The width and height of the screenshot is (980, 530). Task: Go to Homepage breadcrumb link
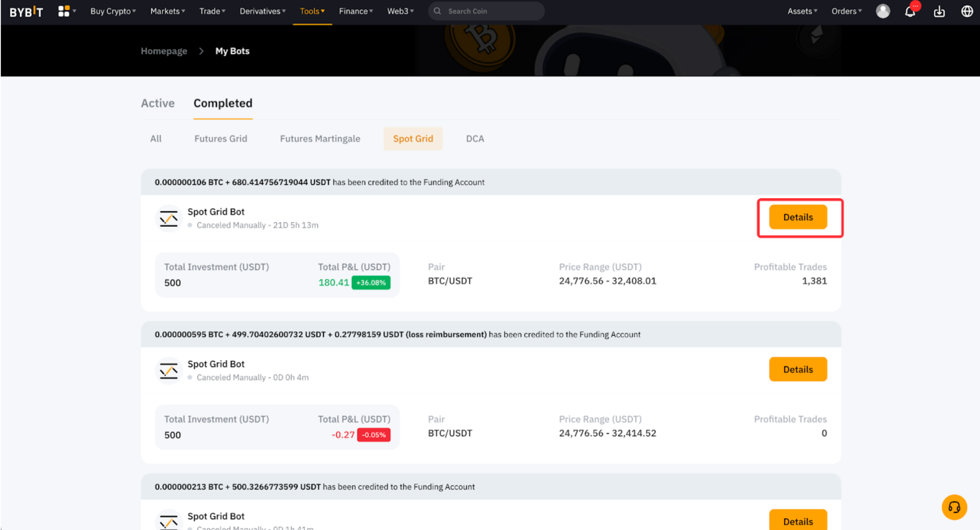pyautogui.click(x=164, y=51)
